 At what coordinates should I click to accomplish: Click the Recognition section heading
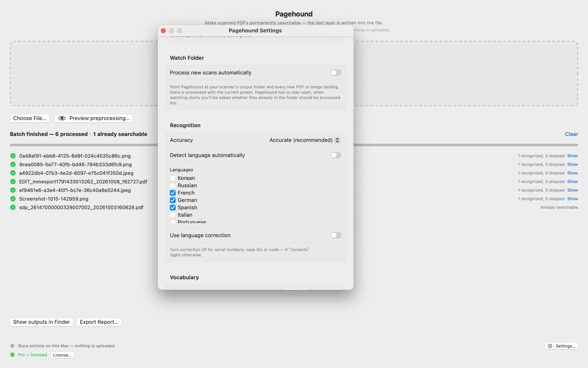click(x=185, y=125)
